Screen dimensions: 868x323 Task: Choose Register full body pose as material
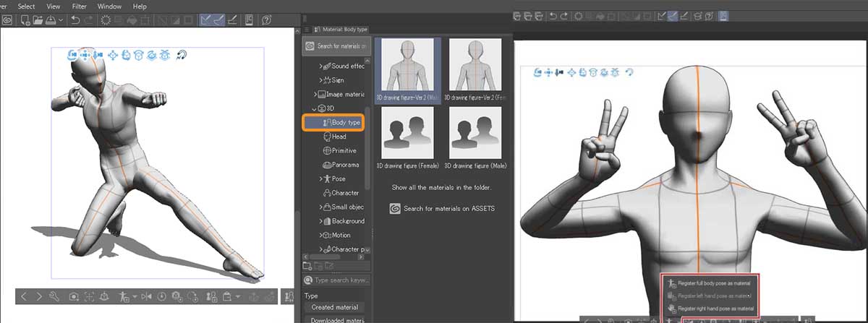[711, 283]
